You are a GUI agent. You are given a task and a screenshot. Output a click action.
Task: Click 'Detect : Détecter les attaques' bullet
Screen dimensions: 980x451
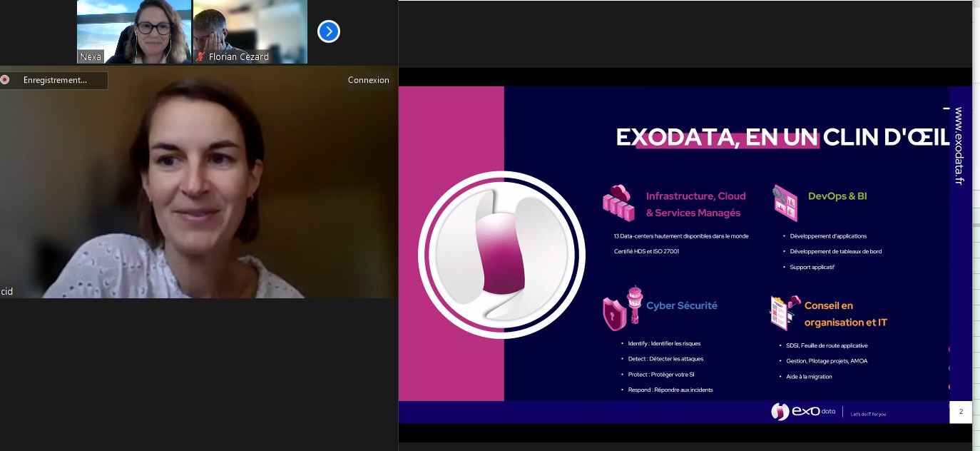click(x=665, y=359)
